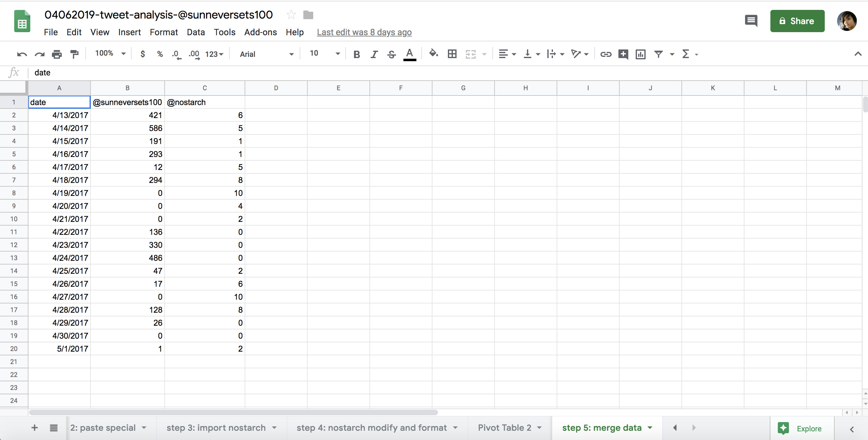Select the Data menu
The height and width of the screenshot is (440, 868).
click(195, 32)
